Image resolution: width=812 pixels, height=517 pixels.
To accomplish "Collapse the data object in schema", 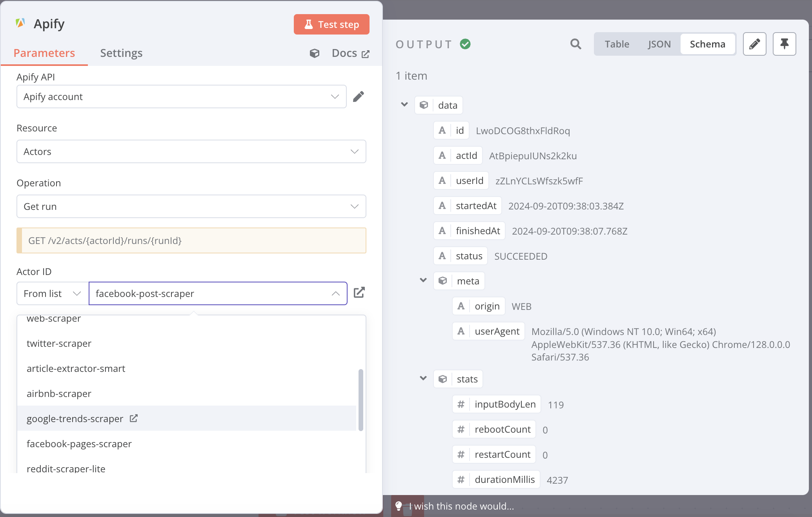I will click(404, 105).
